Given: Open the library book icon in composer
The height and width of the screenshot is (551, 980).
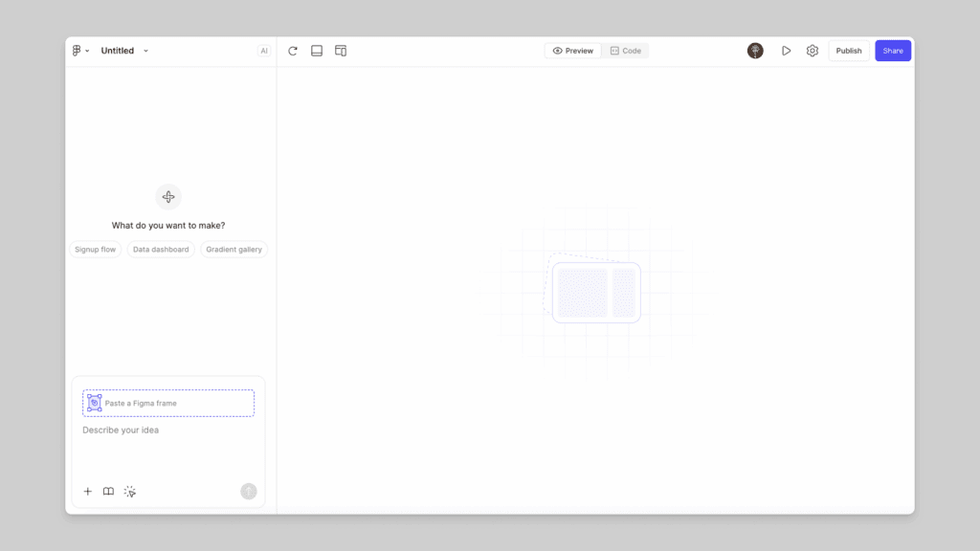Looking at the screenshot, I should [x=108, y=491].
